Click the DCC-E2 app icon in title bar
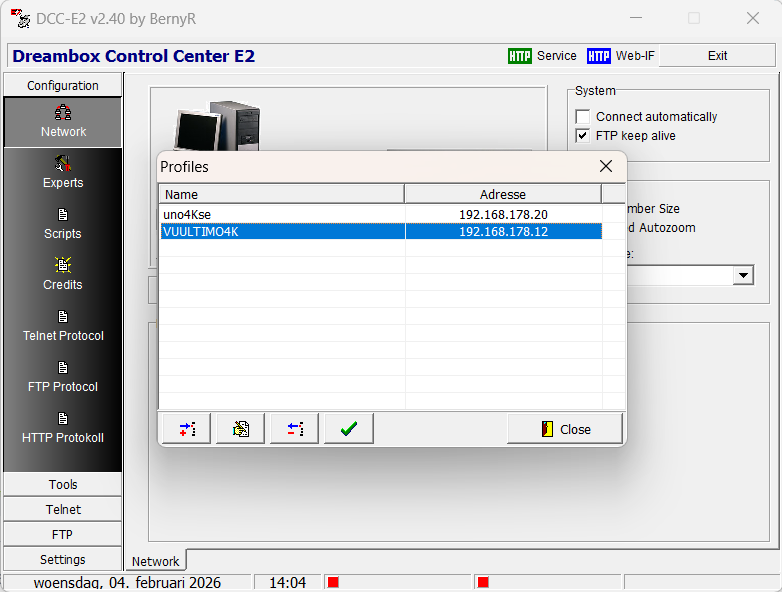 (x=20, y=18)
